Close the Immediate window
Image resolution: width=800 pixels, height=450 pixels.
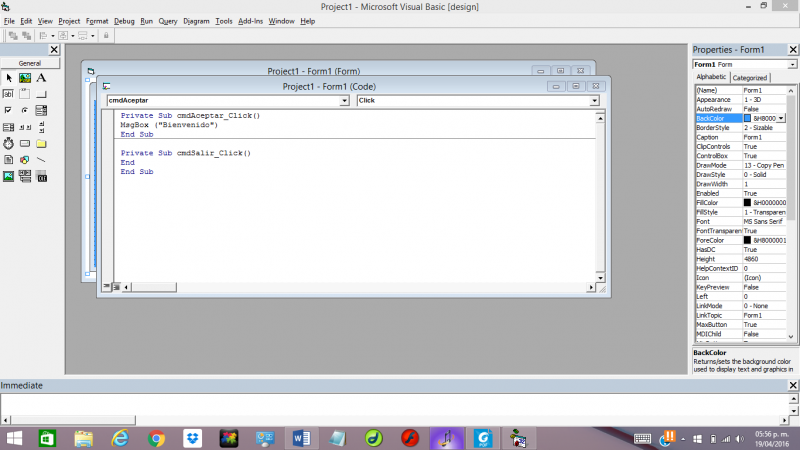(x=793, y=385)
